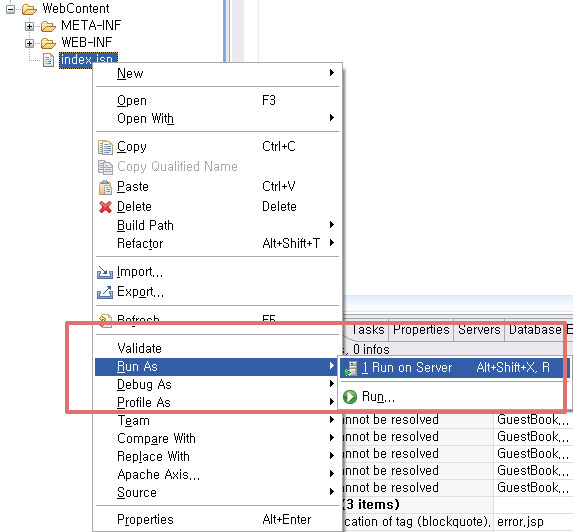Switch to the Properties tab
573x532 pixels.
(x=421, y=330)
